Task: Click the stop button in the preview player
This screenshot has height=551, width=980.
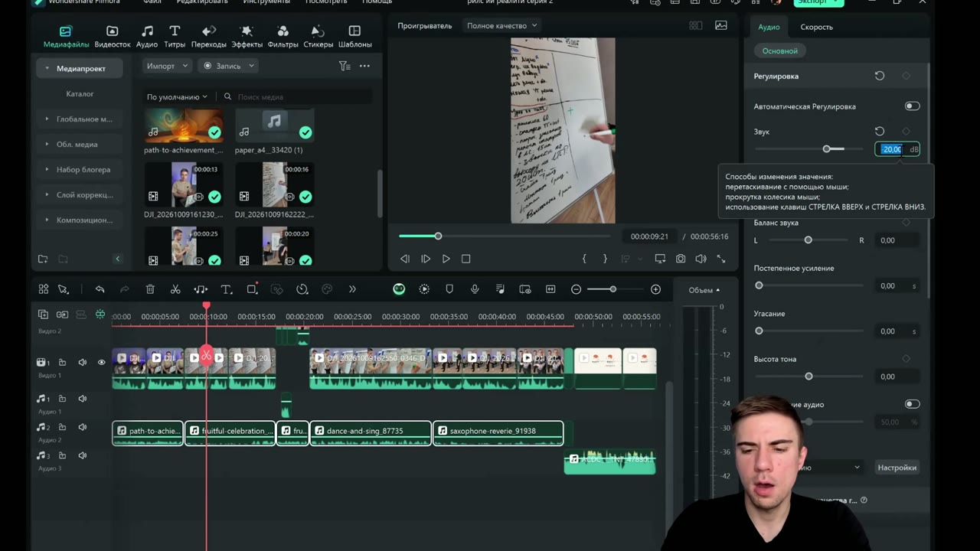Action: [x=465, y=259]
